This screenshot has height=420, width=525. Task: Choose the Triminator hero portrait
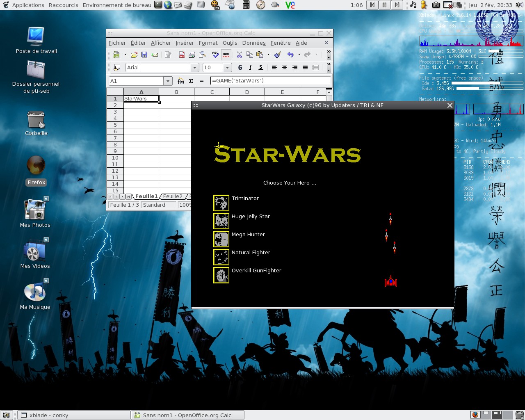[221, 203]
